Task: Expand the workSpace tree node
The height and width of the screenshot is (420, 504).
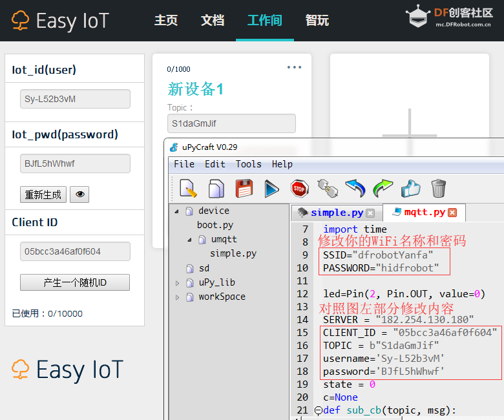Action: (x=177, y=298)
